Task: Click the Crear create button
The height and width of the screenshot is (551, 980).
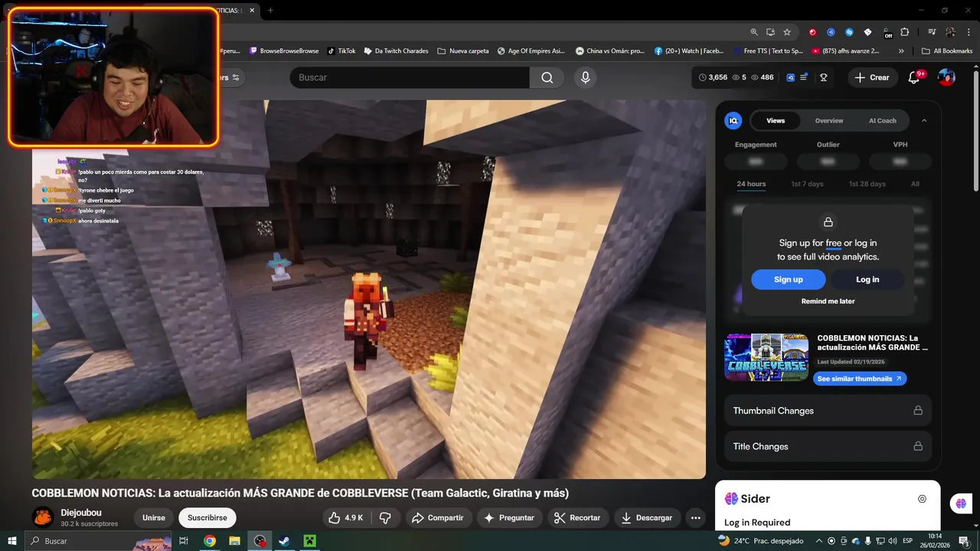Action: coord(872,77)
